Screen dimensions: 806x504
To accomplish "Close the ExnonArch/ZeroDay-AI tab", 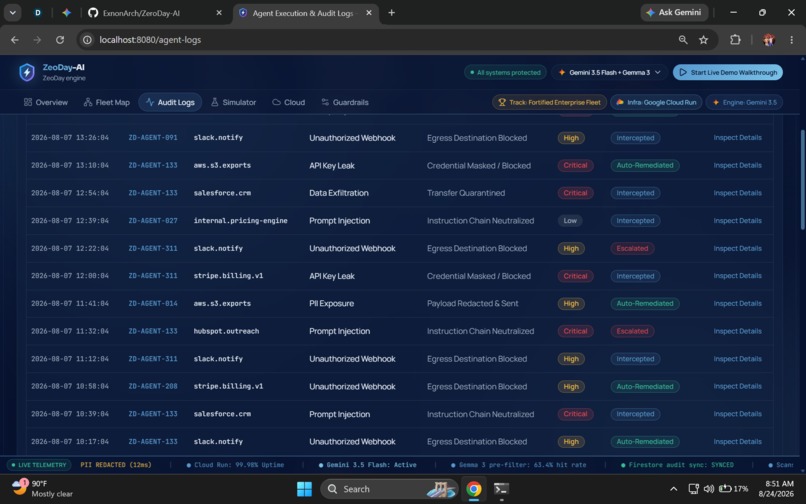I will click(219, 13).
